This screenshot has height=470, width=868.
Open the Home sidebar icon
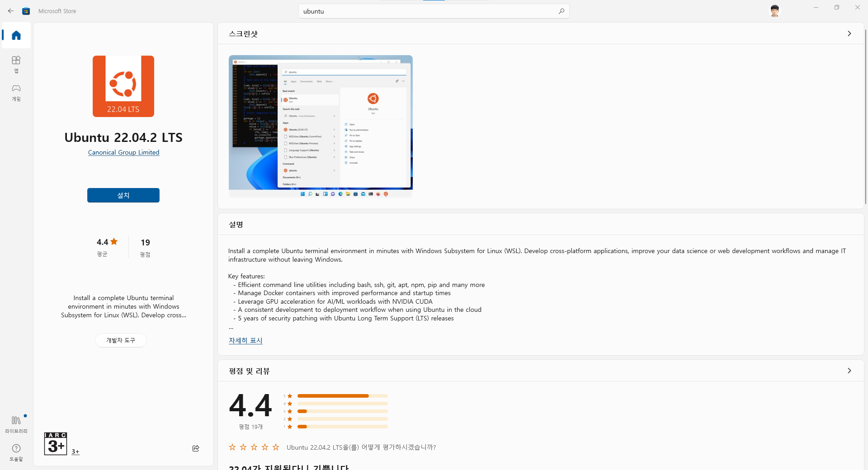(x=16, y=35)
